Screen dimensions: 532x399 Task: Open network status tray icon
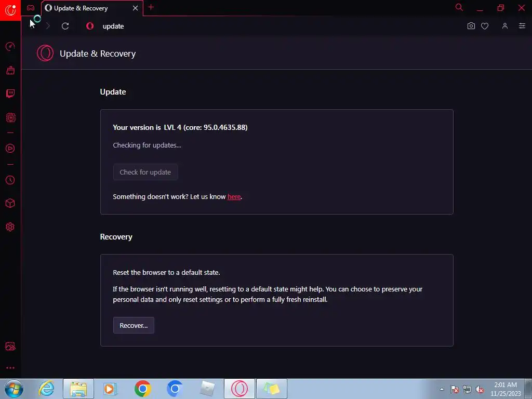[x=467, y=389]
